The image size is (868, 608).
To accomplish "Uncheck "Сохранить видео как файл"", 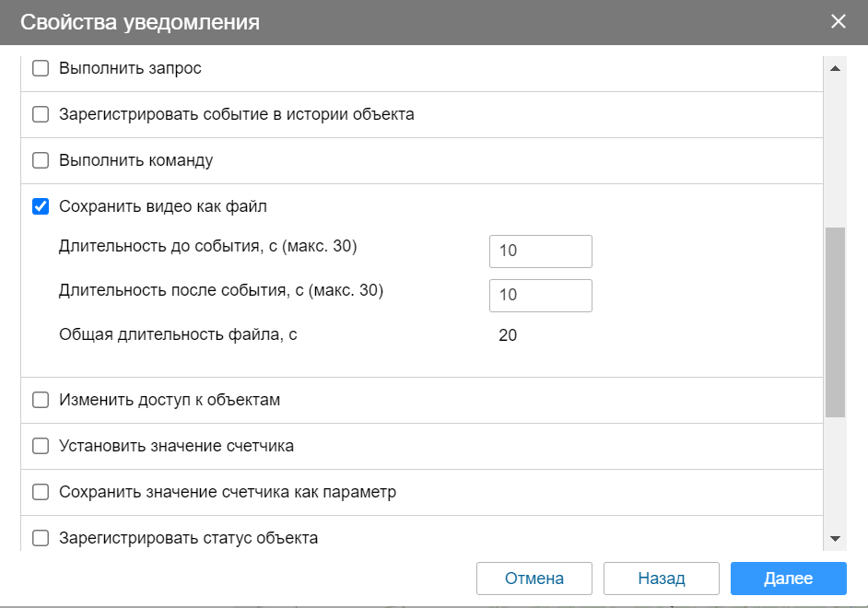I will click(41, 206).
